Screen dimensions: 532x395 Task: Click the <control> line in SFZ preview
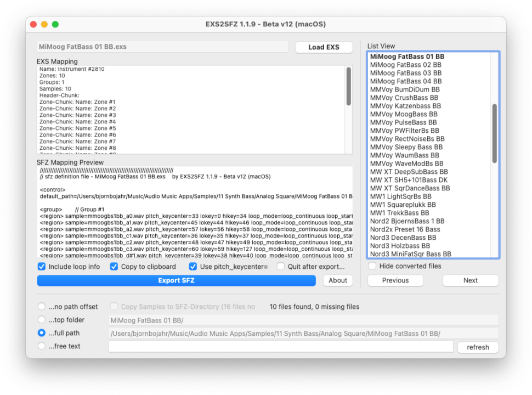[53, 190]
